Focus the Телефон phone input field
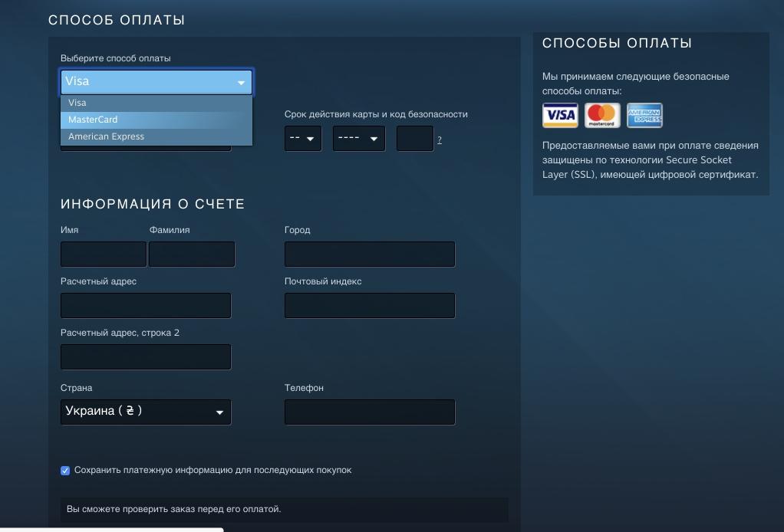 click(370, 412)
